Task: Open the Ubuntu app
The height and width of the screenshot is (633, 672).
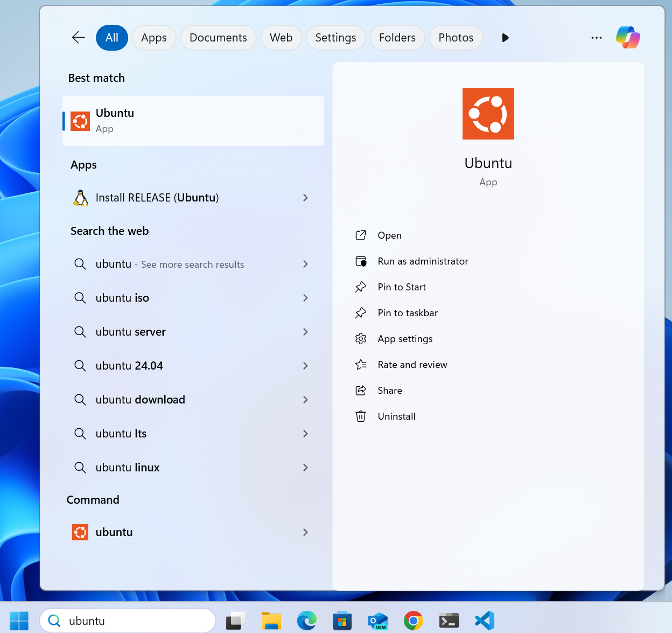Action: 193,120
